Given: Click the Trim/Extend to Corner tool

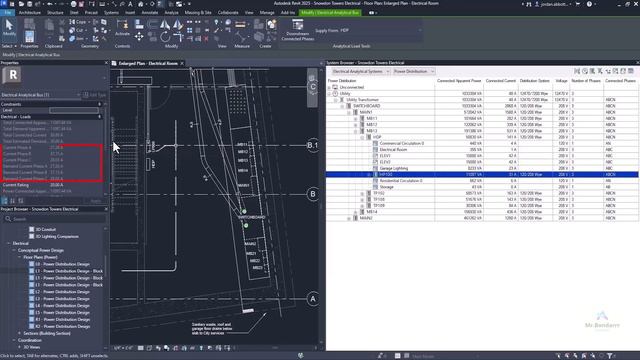Looking at the screenshot, I should 178,37.
